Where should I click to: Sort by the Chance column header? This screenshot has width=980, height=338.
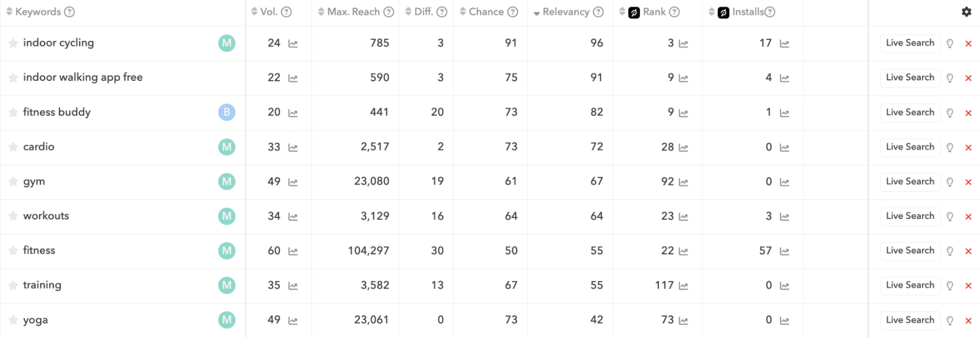click(x=486, y=12)
